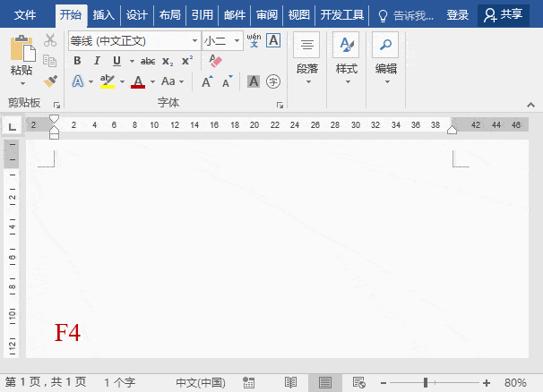543x392 pixels.
Task: Apply red font color
Action: click(x=138, y=82)
